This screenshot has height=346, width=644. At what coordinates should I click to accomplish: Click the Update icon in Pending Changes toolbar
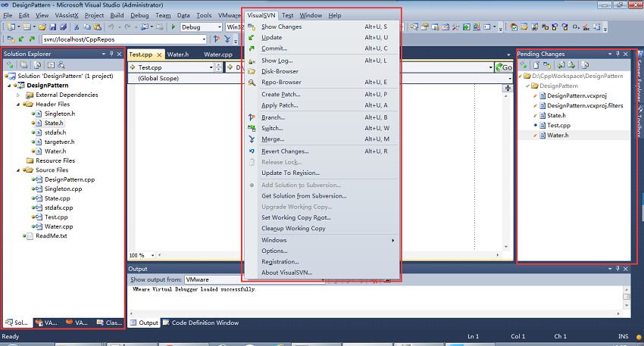pyautogui.click(x=561, y=65)
